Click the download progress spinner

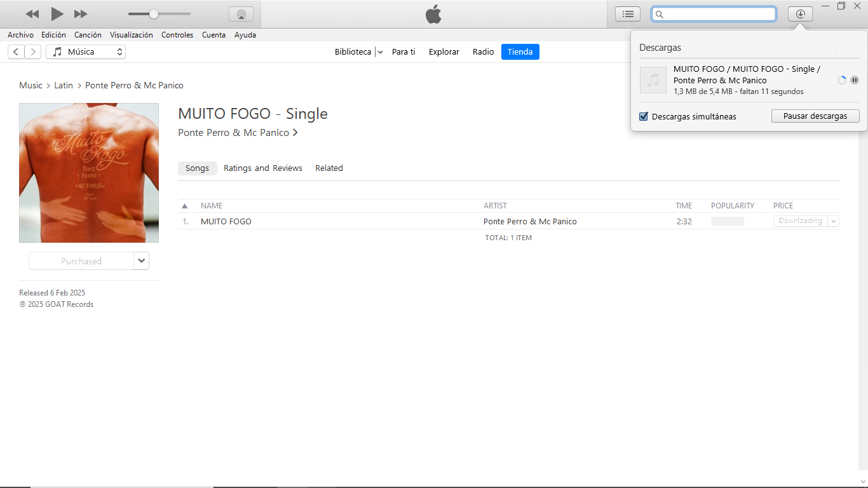842,80
